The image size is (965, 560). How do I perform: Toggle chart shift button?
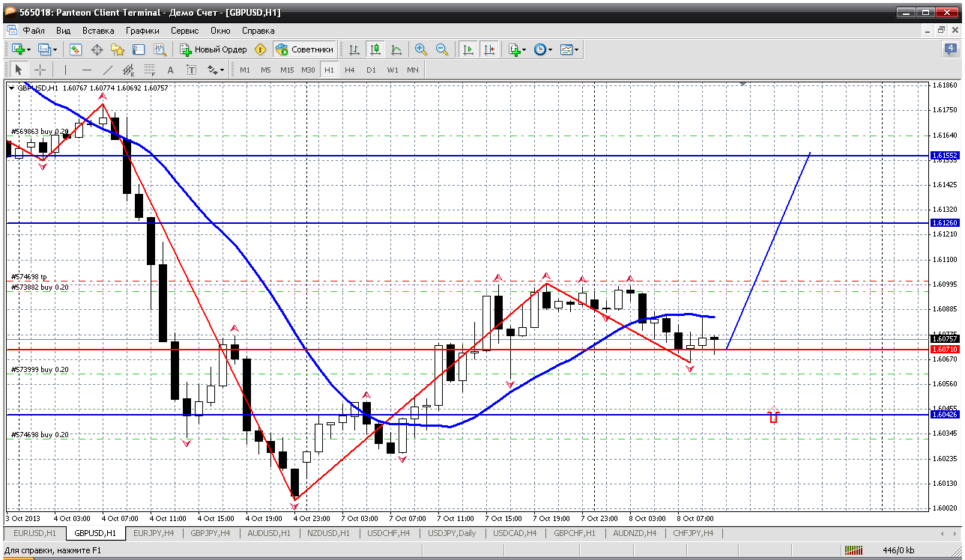click(489, 49)
